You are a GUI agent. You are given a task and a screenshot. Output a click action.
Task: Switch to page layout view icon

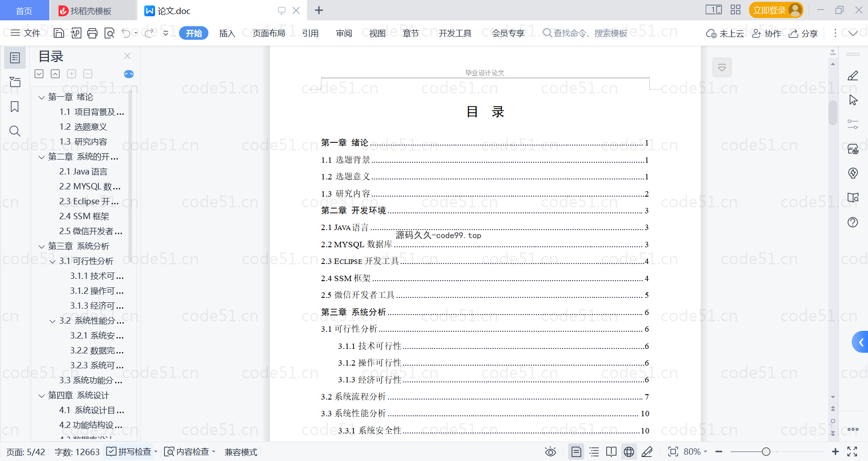[x=576, y=452]
